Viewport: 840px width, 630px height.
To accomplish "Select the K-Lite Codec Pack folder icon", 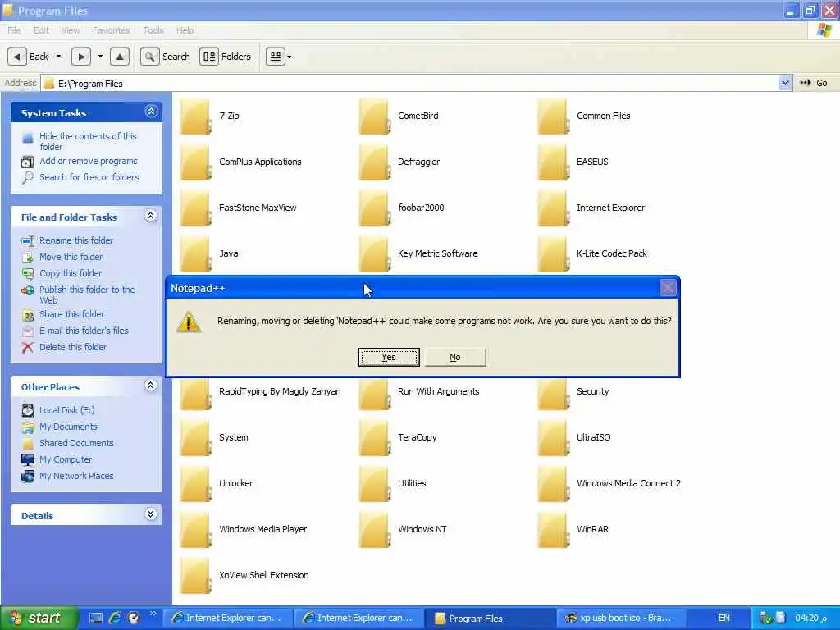I will click(553, 254).
